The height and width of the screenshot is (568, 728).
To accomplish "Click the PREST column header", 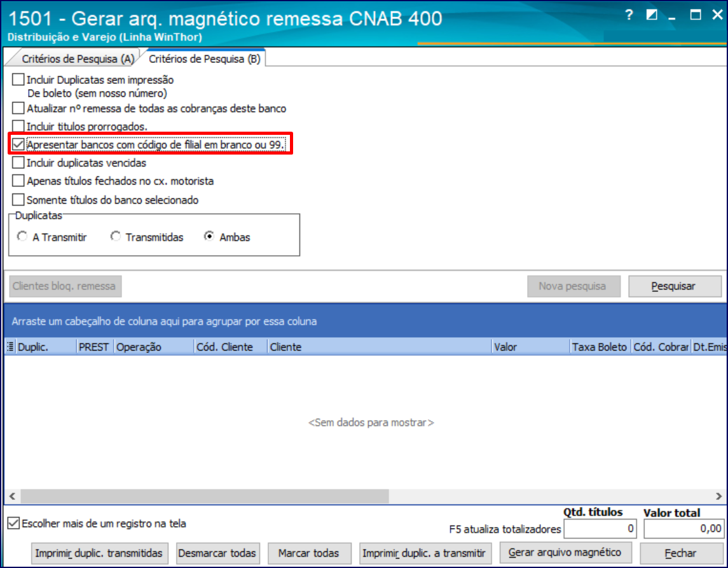I will [95, 347].
